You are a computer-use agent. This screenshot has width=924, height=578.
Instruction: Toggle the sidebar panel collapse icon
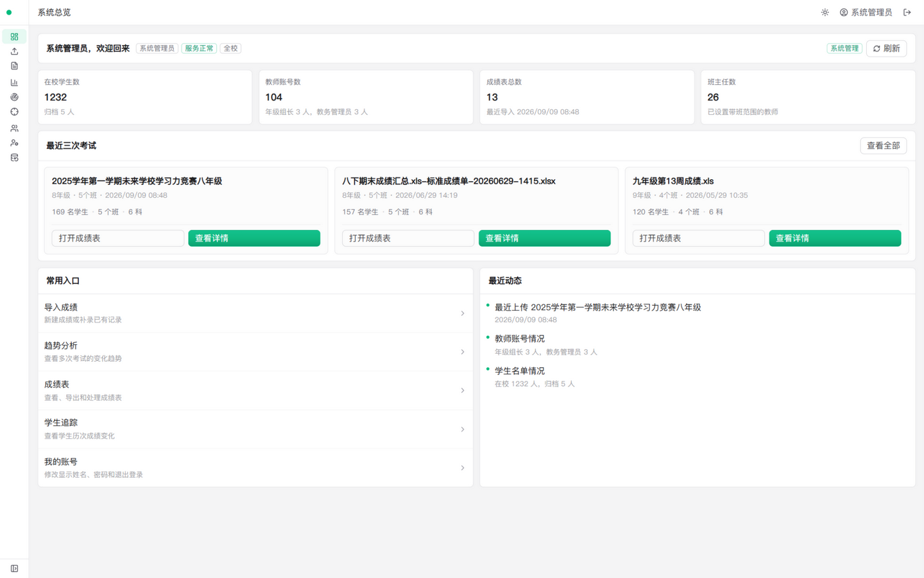point(14,568)
